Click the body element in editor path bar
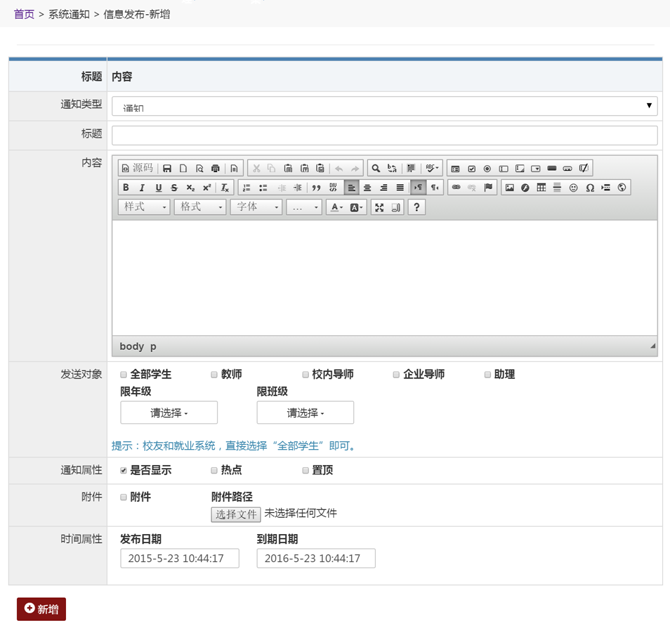This screenshot has height=626, width=670. [132, 347]
